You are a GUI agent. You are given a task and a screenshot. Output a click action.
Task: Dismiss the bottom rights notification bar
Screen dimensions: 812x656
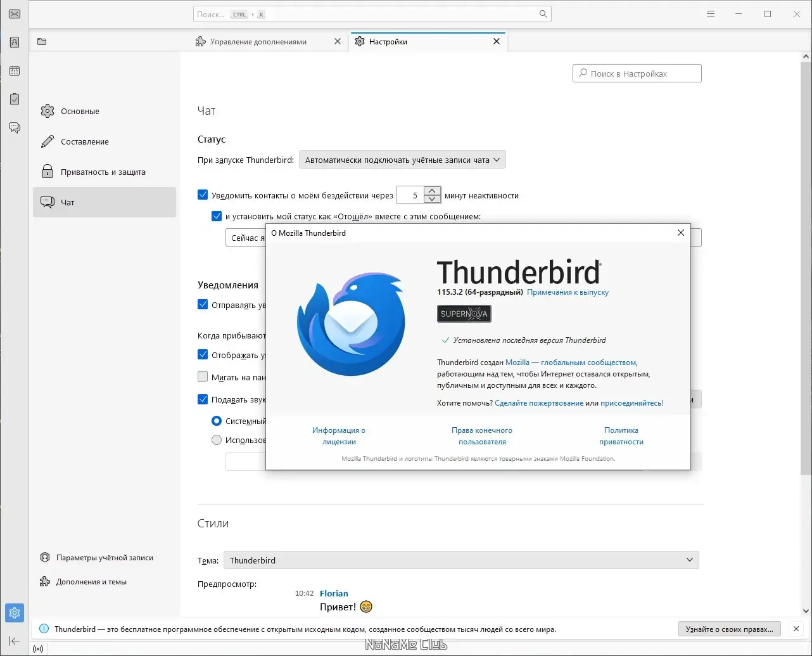[x=796, y=629]
